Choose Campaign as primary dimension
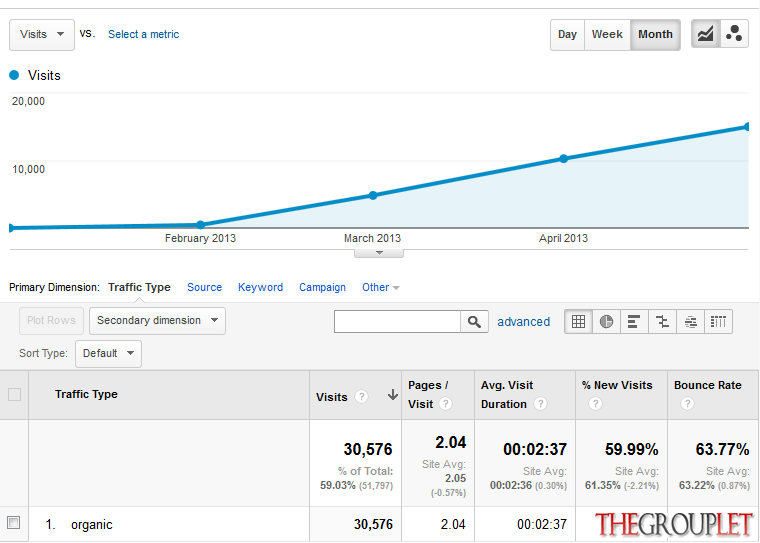The image size is (760, 543). [322, 287]
